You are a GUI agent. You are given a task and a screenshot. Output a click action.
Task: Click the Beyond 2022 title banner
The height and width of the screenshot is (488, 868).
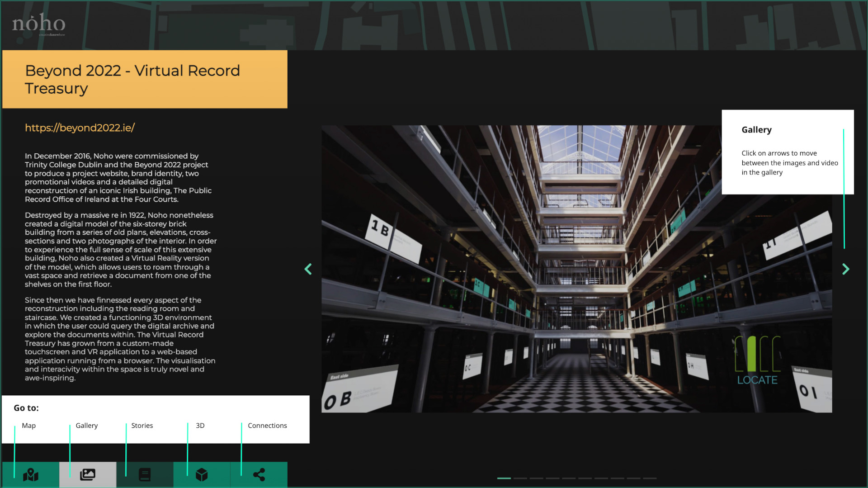tap(145, 79)
